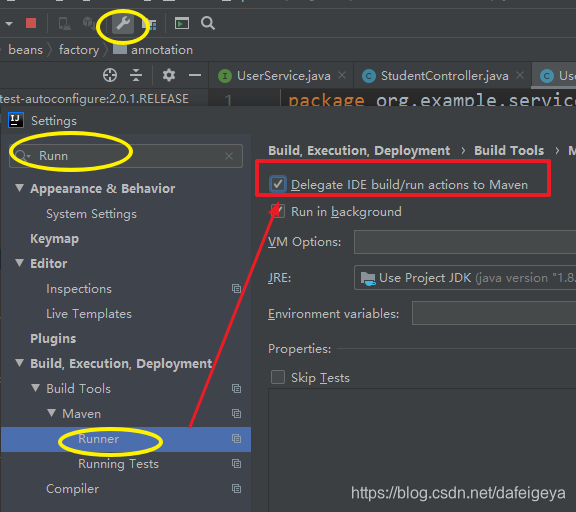Click the VM Options input field
The image size is (576, 512).
[x=465, y=242]
